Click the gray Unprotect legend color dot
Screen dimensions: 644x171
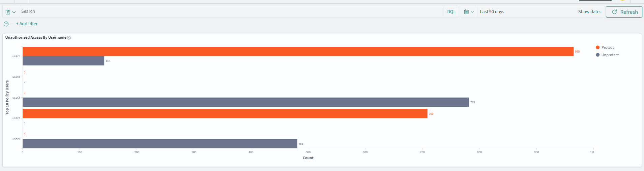pos(598,55)
